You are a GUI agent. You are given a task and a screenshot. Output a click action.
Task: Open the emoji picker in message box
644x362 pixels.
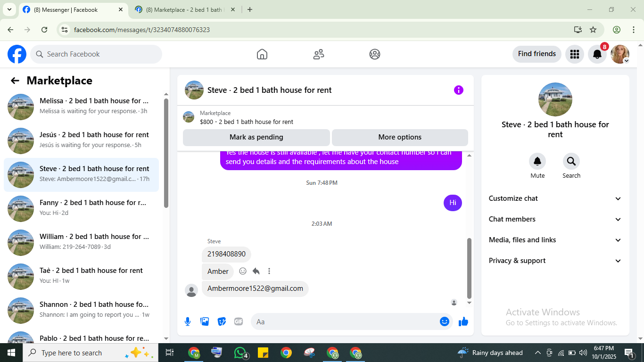tap(444, 321)
